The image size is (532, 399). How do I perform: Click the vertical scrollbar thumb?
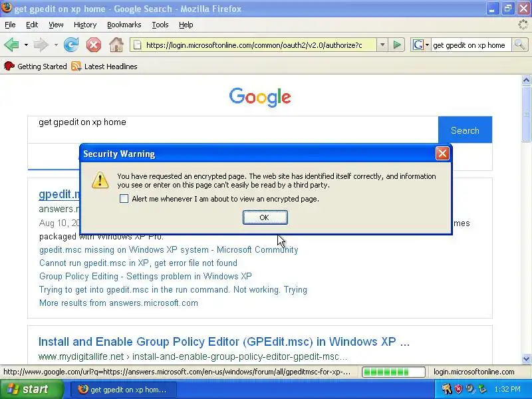click(x=526, y=114)
